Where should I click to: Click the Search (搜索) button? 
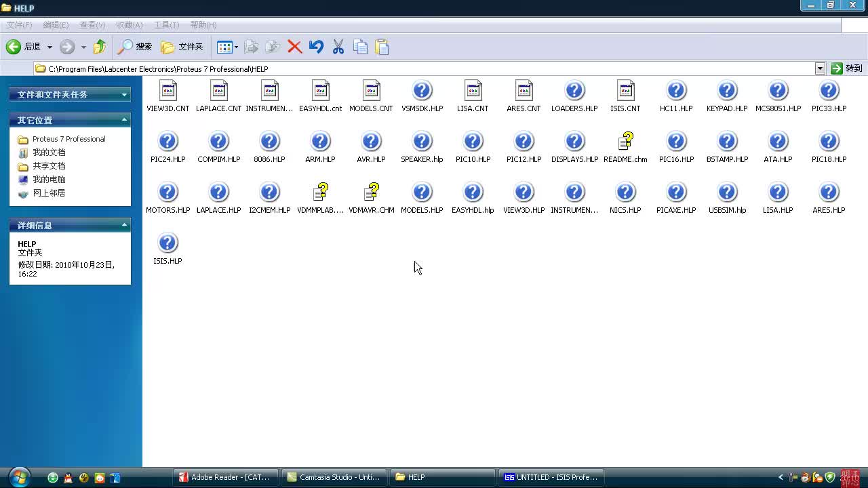tap(134, 47)
